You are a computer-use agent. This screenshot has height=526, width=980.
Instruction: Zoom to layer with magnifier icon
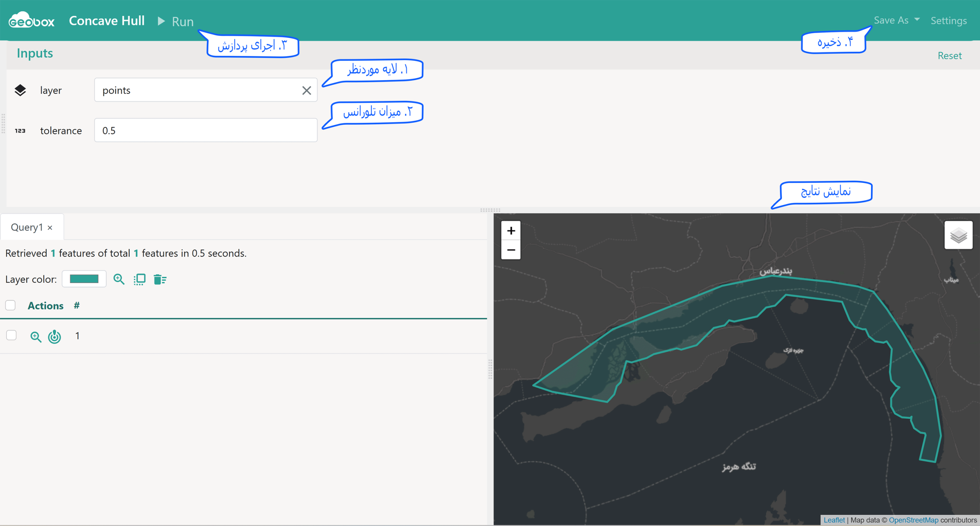click(x=119, y=279)
